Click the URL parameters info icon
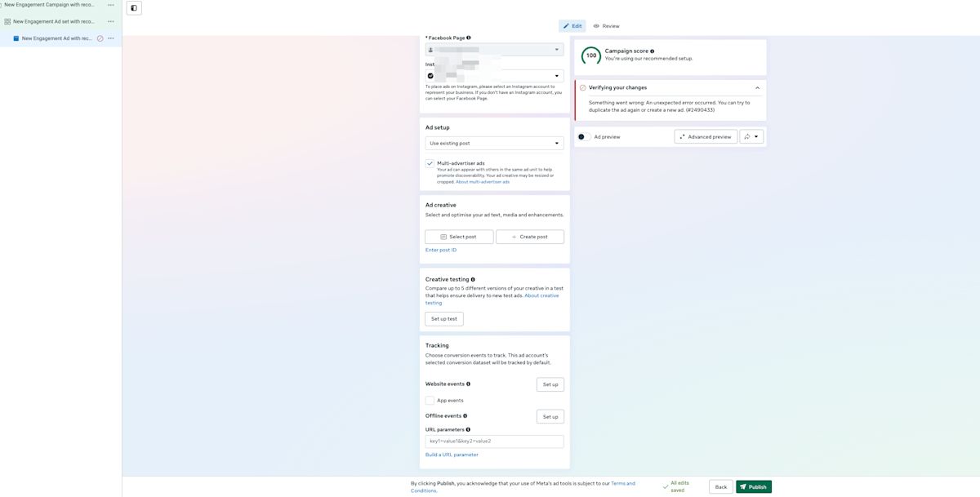This screenshot has height=497, width=980. 468,429
